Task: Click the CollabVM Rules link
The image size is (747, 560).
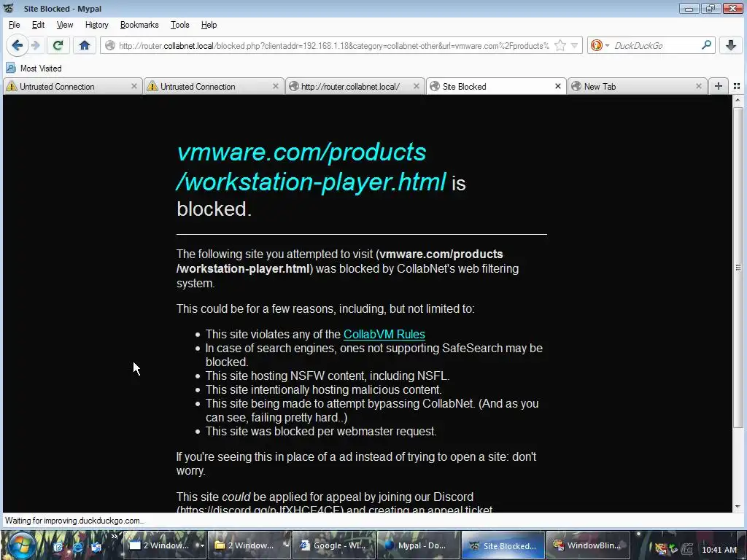Action: point(384,334)
